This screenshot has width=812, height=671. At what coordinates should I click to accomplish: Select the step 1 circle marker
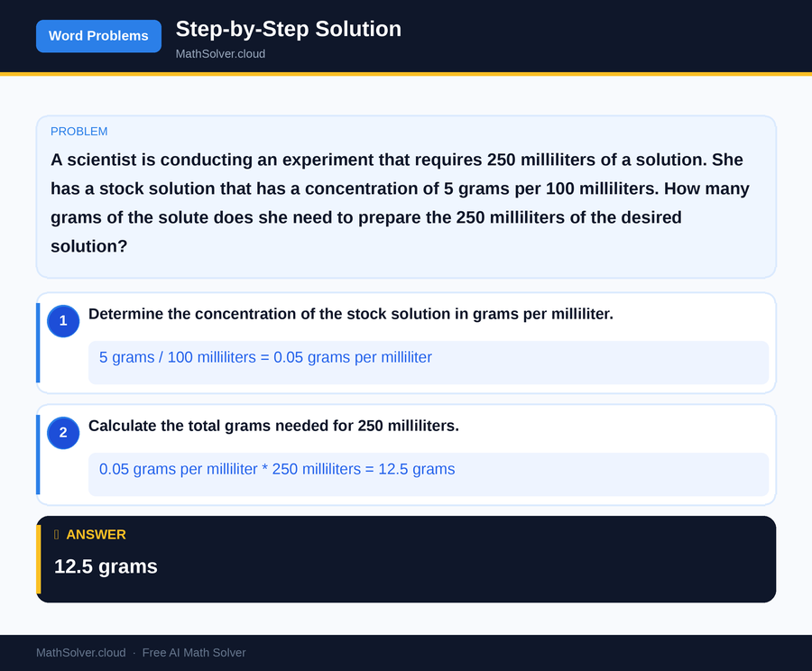[63, 321]
